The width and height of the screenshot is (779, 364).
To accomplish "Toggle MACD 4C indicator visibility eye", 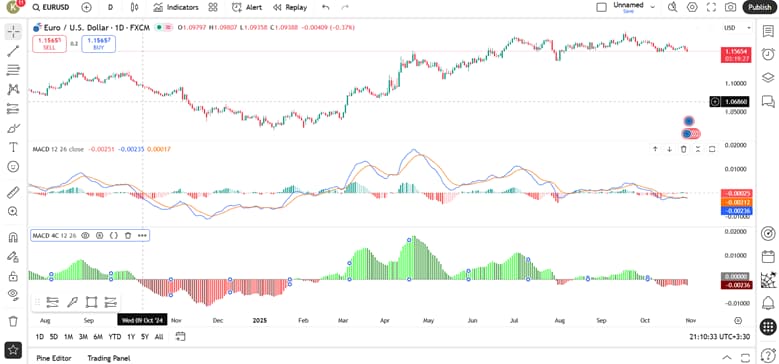I will (x=85, y=235).
